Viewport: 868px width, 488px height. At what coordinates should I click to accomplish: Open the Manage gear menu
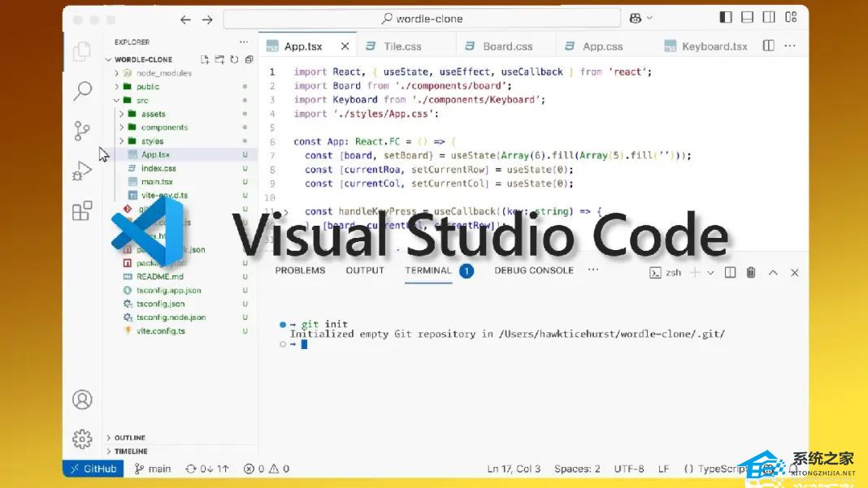click(82, 439)
